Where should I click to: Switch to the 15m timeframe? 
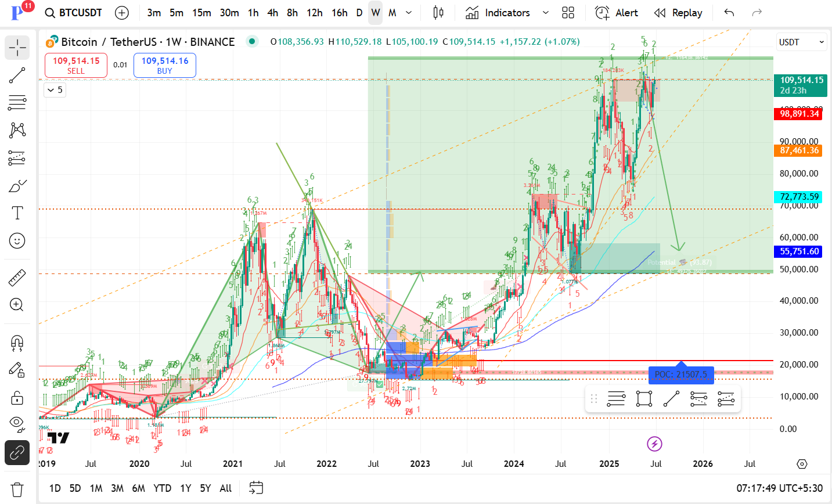201,13
